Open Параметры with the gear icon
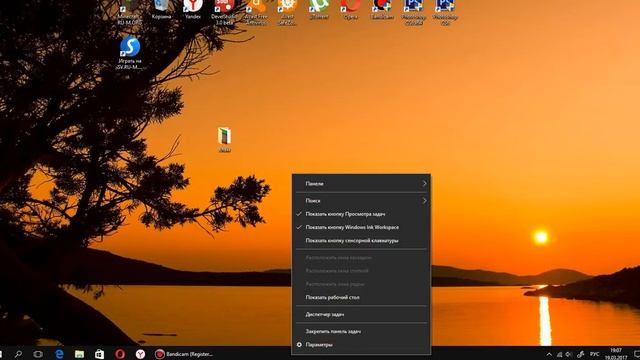Viewport: 640px width, 360px height. [361, 345]
